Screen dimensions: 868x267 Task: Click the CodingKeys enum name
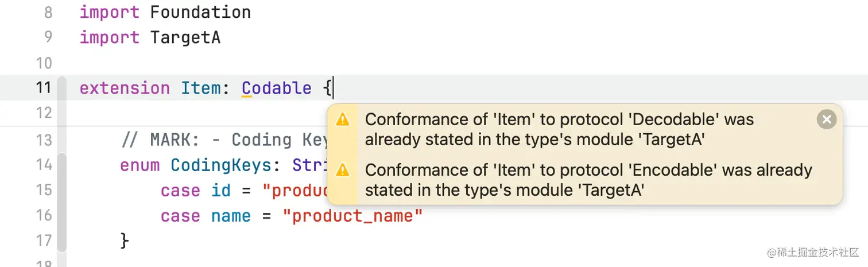pyautogui.click(x=221, y=165)
